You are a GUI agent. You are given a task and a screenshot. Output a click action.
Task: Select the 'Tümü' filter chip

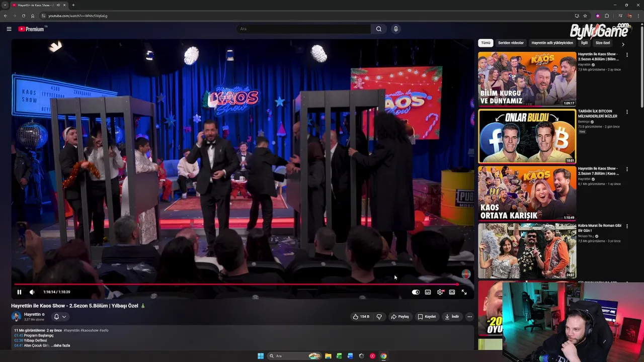pos(486,43)
